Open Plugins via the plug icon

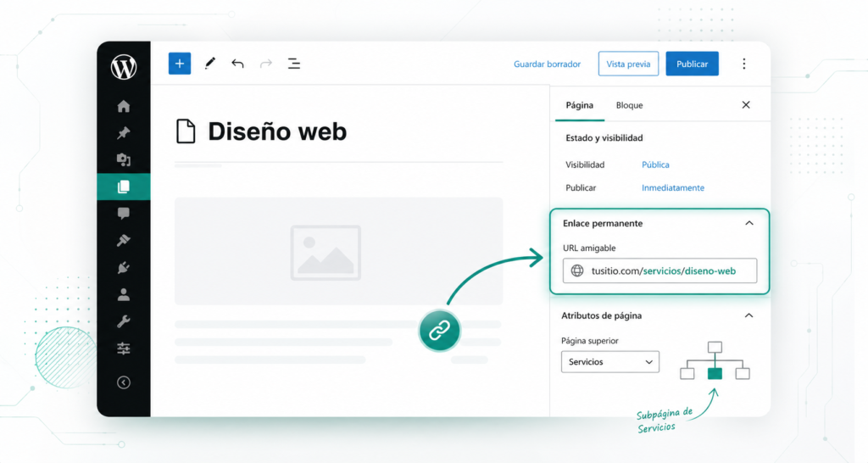coord(124,267)
